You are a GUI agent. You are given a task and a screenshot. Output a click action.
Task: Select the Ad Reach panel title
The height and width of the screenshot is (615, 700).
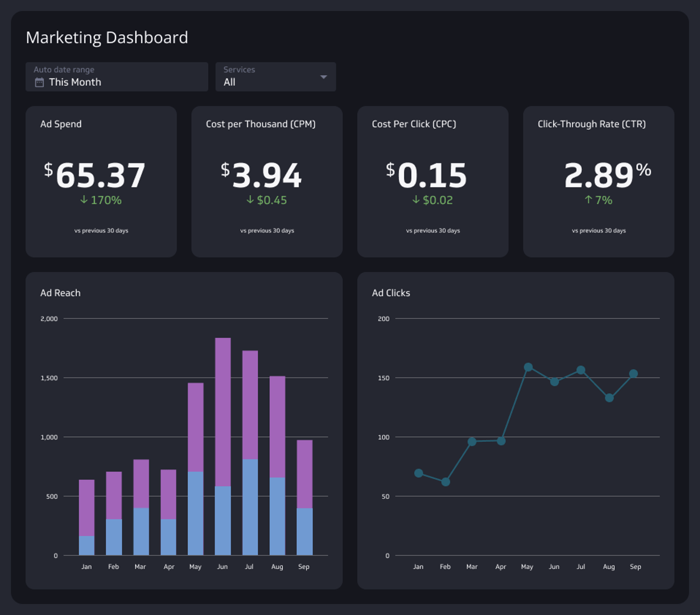[60, 293]
